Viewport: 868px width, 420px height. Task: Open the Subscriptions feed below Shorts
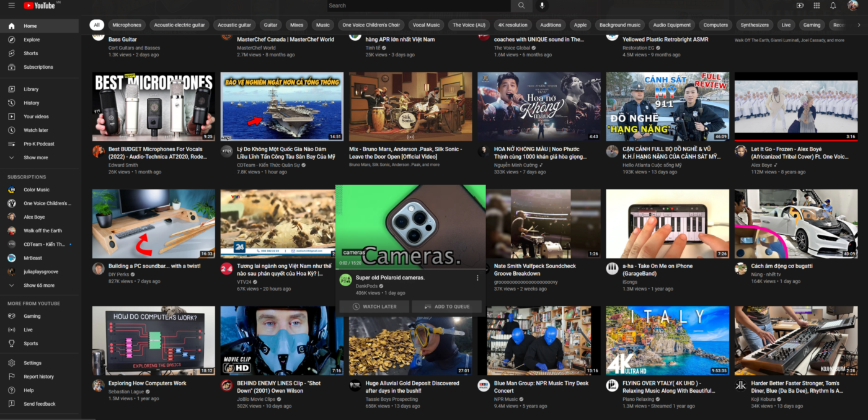click(x=40, y=67)
